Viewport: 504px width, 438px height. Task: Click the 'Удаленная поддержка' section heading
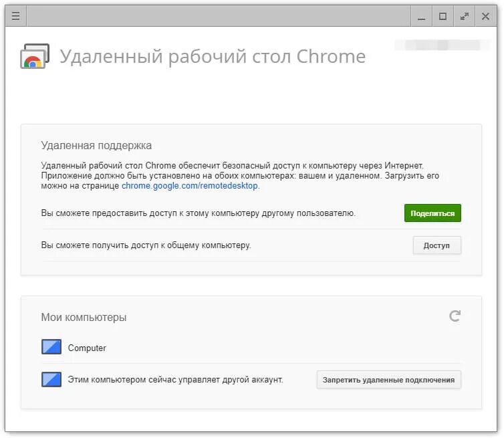pyautogui.click(x=96, y=146)
